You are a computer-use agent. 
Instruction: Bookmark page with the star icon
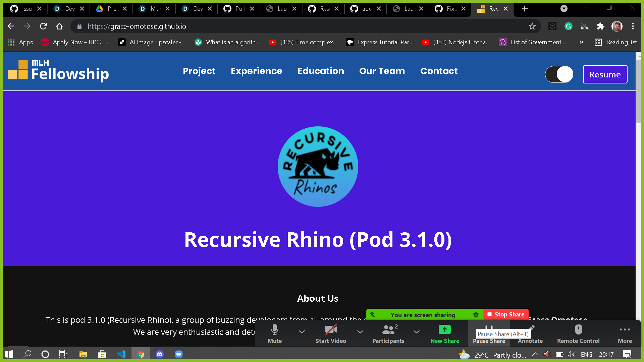(532, 26)
